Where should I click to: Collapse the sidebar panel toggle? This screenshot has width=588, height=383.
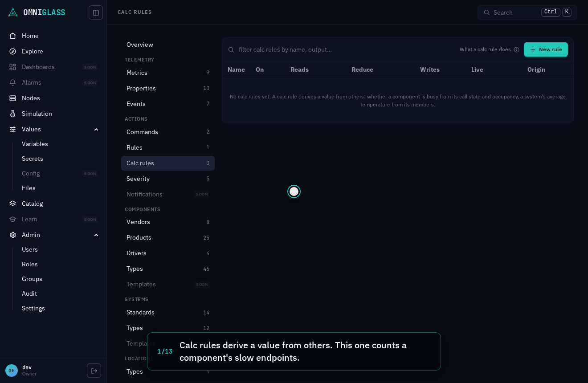[96, 12]
